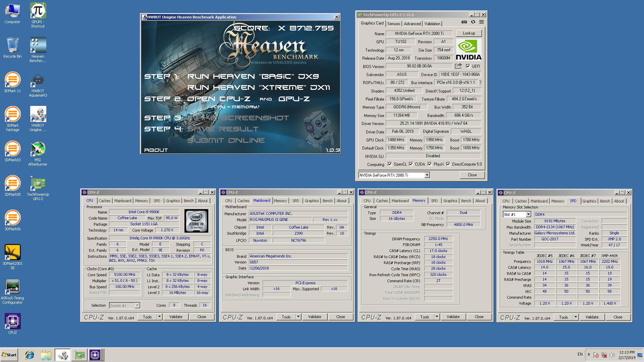Click the GPU-Z Close button
Screen dimensions: 644x362
coord(472,175)
